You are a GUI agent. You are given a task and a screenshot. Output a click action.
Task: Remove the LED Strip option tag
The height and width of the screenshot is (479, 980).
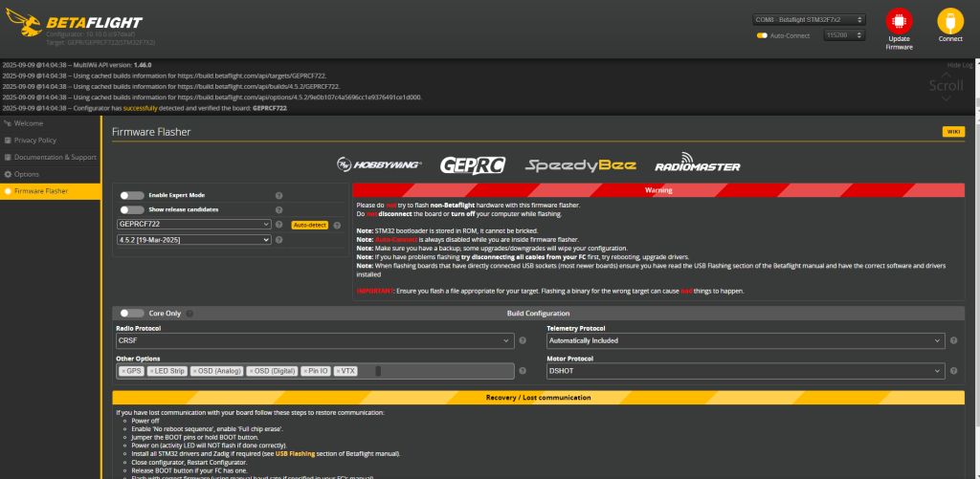coord(151,371)
